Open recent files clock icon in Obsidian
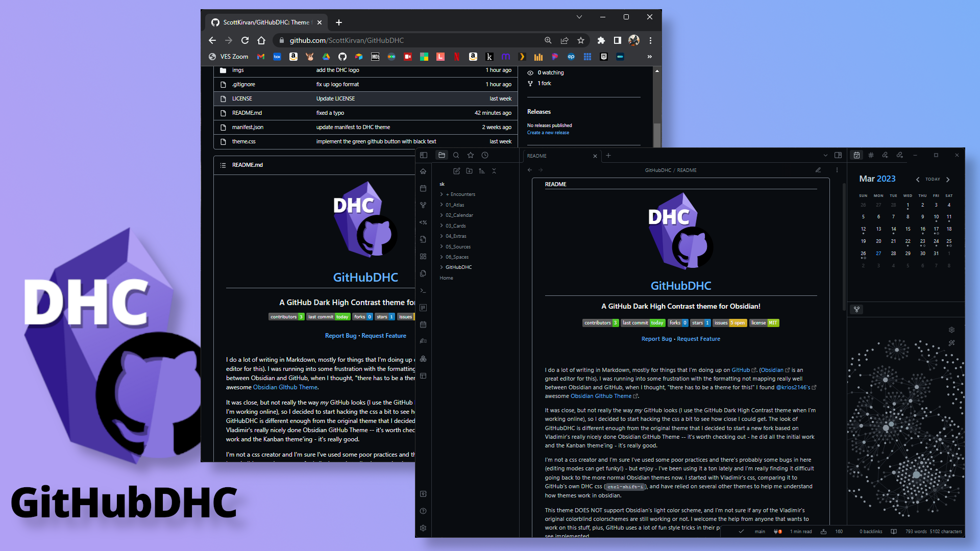980x551 pixels. (x=485, y=155)
